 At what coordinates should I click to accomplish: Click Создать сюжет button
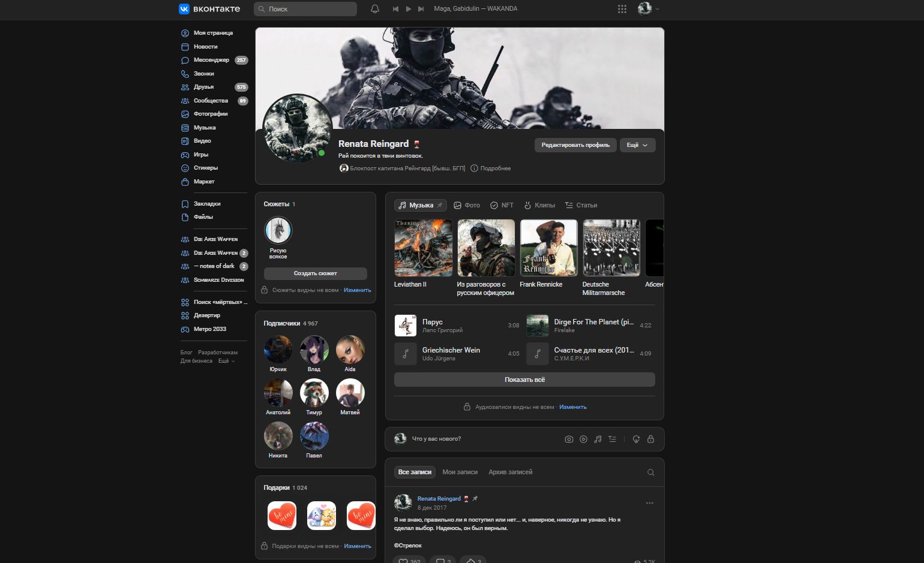pyautogui.click(x=316, y=273)
